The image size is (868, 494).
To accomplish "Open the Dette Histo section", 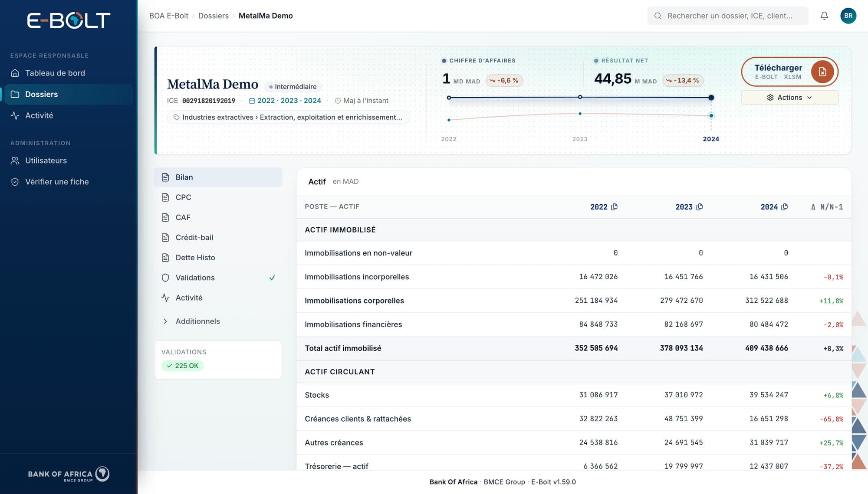I will tap(218, 258).
